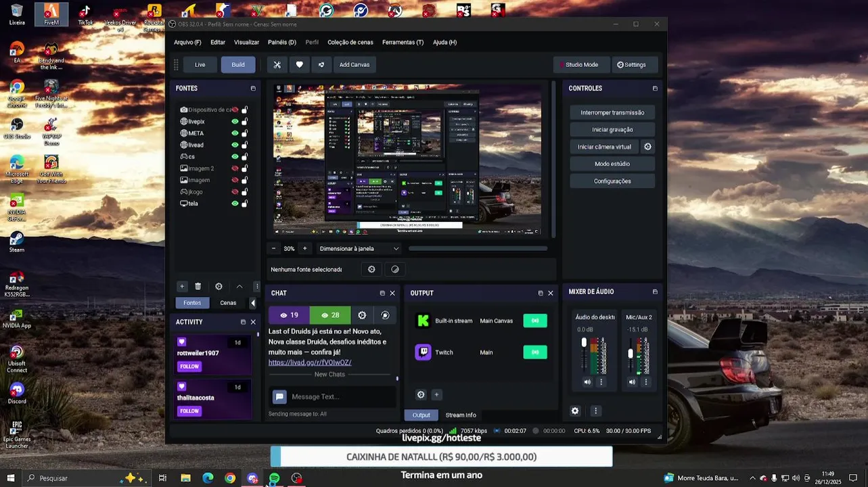The height and width of the screenshot is (487, 868).
Task: Open Painéis (D) menu
Action: (x=281, y=42)
